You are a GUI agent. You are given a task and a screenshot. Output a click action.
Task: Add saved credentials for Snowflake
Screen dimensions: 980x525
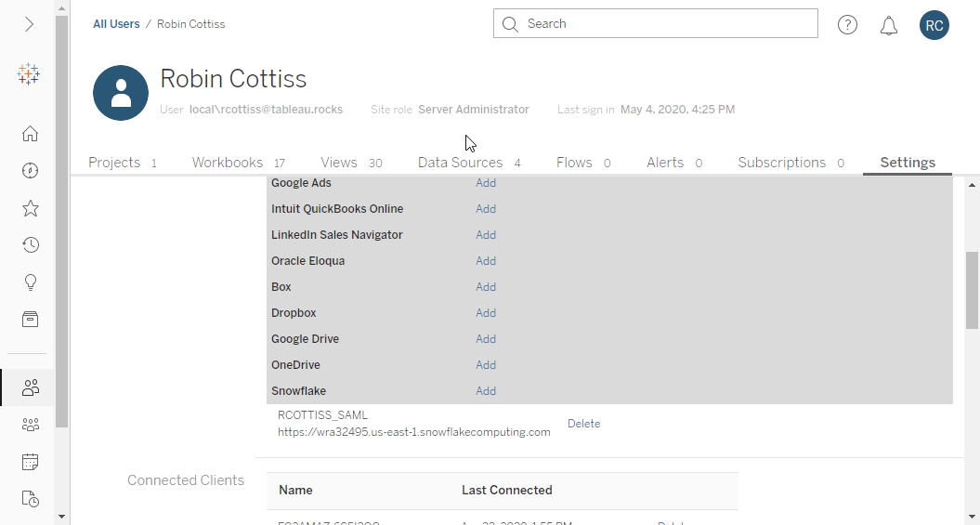click(486, 390)
